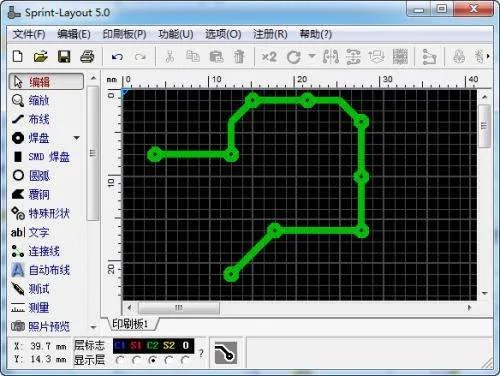Select the 文字 text tool
Viewport: 500px width, 376px height.
click(30, 232)
